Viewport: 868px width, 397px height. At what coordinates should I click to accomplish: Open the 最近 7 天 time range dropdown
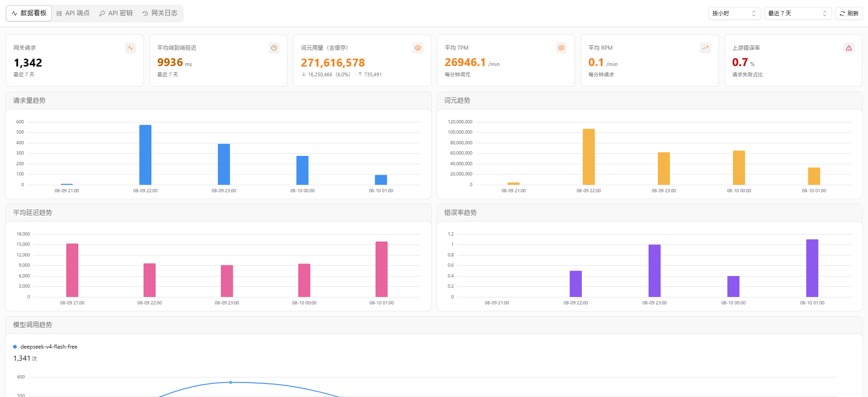pos(798,13)
